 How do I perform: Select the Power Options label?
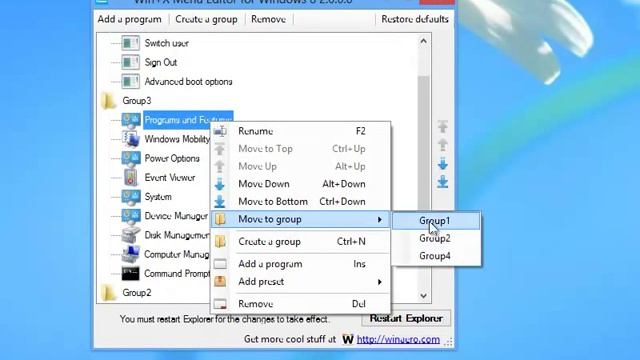[x=172, y=158]
